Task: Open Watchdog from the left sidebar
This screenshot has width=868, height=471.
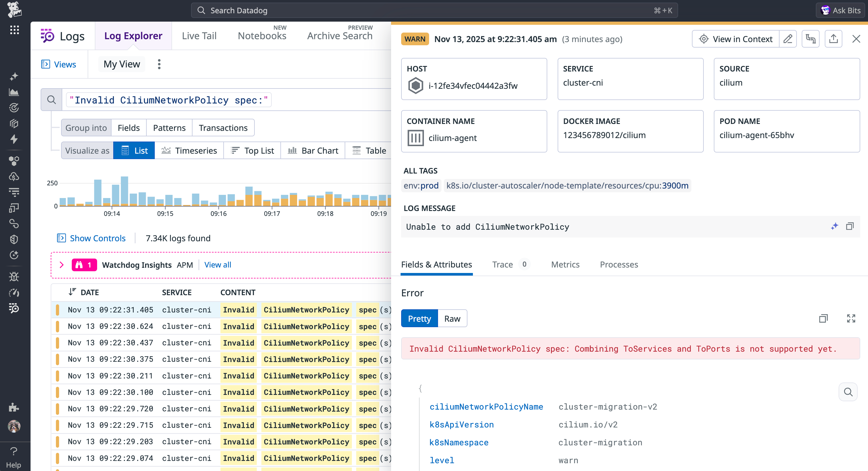Action: point(14,108)
